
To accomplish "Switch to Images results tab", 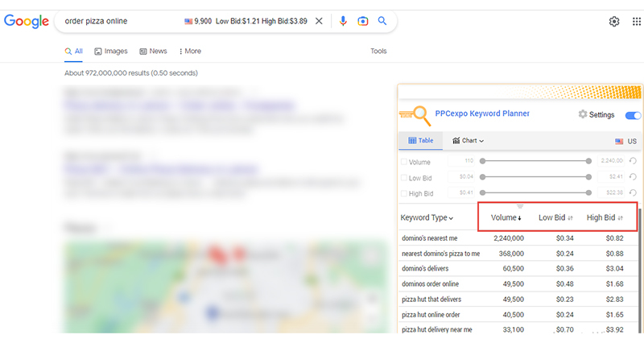I will 111,51.
